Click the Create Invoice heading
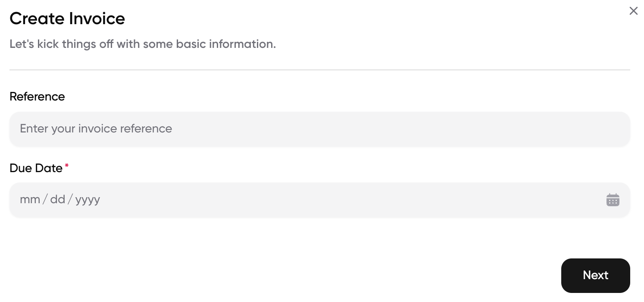The image size is (644, 302). pos(67,18)
